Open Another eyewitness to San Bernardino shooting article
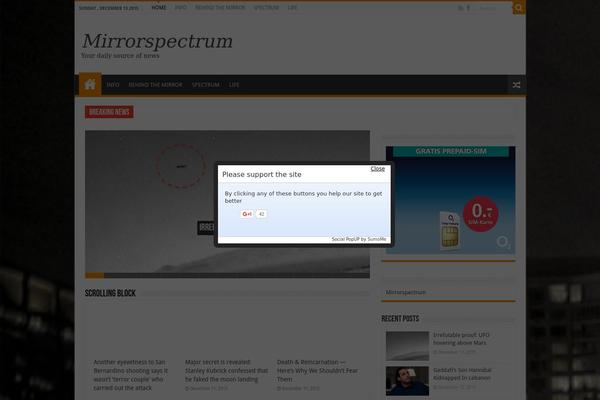The width and height of the screenshot is (600, 400). click(130, 375)
